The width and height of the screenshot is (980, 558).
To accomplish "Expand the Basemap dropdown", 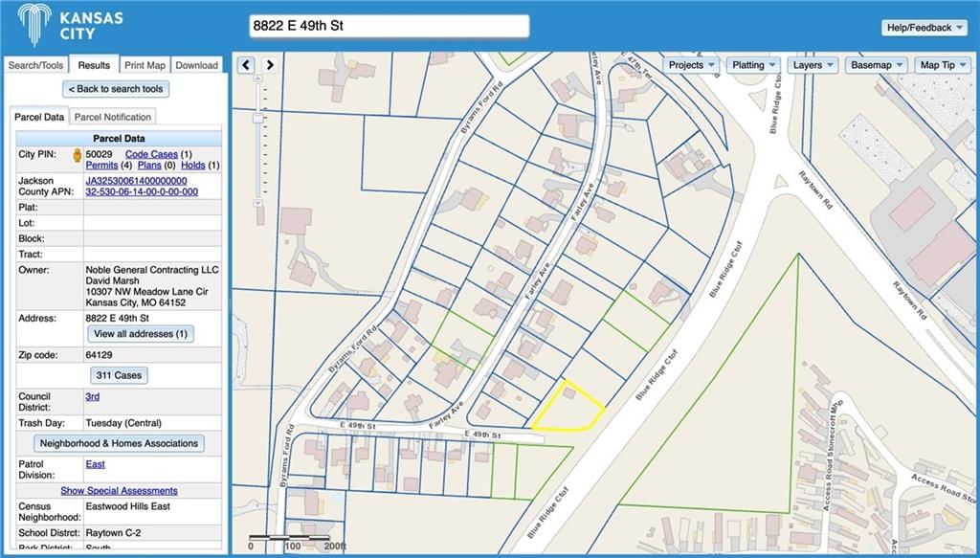I will coord(877,65).
